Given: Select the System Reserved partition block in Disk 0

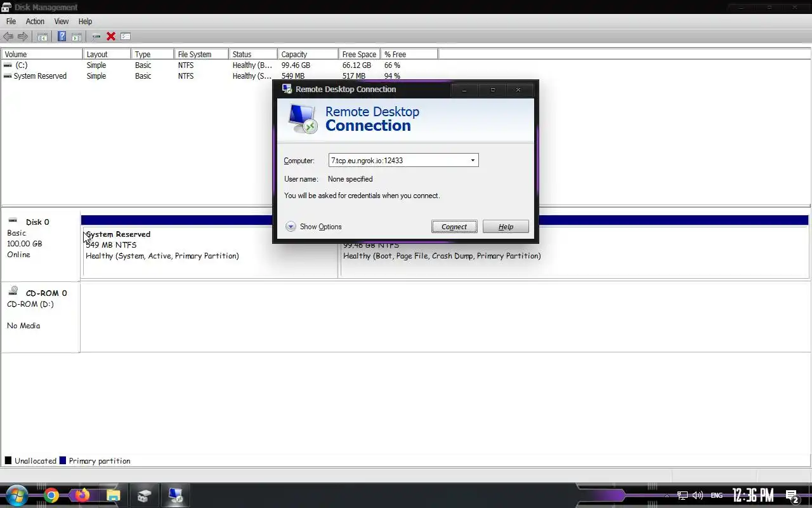Looking at the screenshot, I should tap(209, 252).
